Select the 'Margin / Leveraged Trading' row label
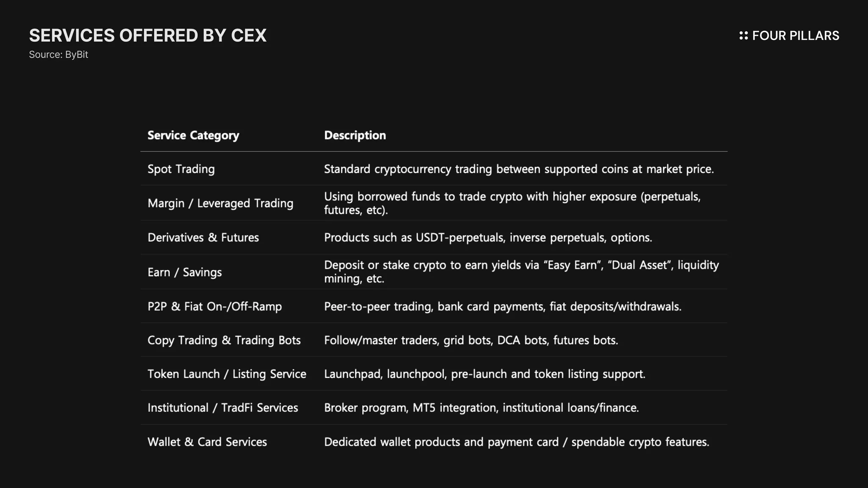Image resolution: width=868 pixels, height=488 pixels. click(x=220, y=203)
